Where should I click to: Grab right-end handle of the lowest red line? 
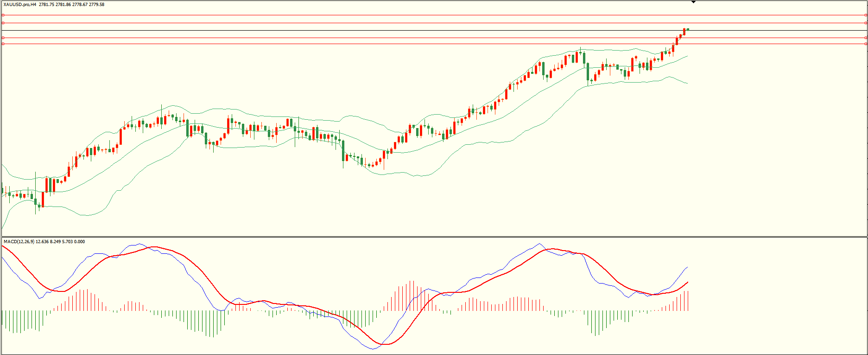coord(866,44)
